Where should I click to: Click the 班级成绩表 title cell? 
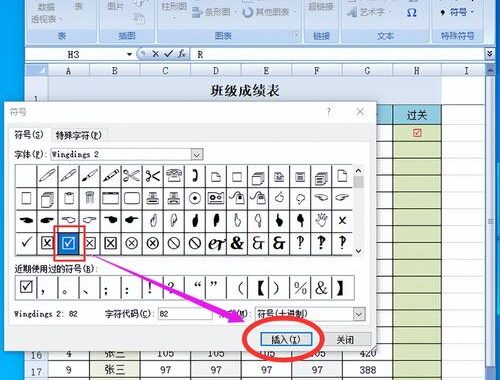click(245, 90)
